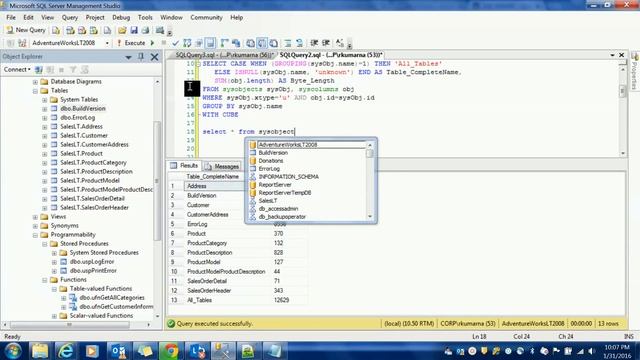
Task: Switch to the Messages tab
Action: (223, 166)
